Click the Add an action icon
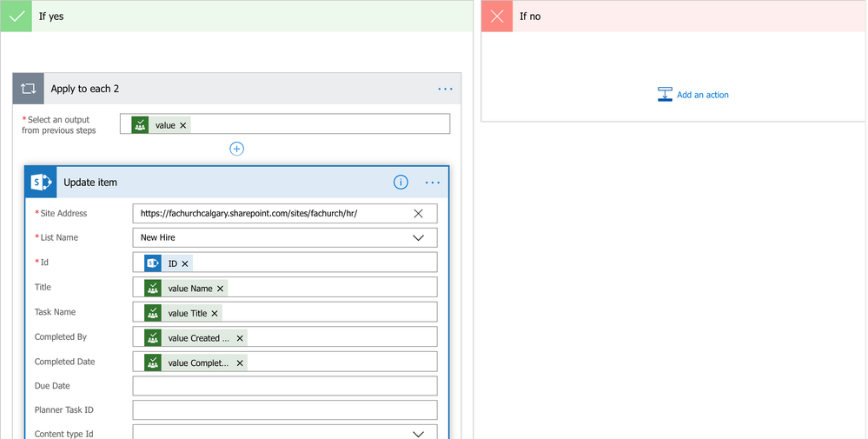The width and height of the screenshot is (868, 439). [x=665, y=94]
